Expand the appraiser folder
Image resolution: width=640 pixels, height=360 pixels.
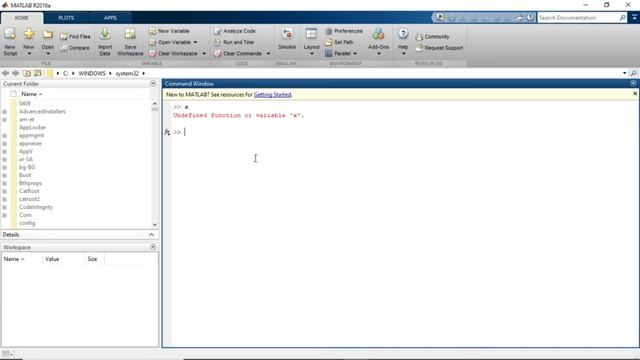click(4, 143)
